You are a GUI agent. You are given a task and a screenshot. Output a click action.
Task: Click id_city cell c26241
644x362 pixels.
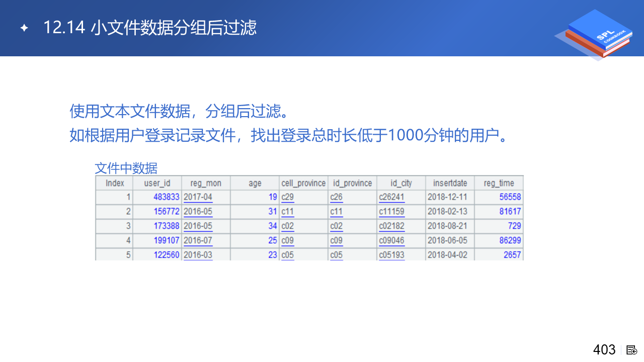pyautogui.click(x=401, y=197)
